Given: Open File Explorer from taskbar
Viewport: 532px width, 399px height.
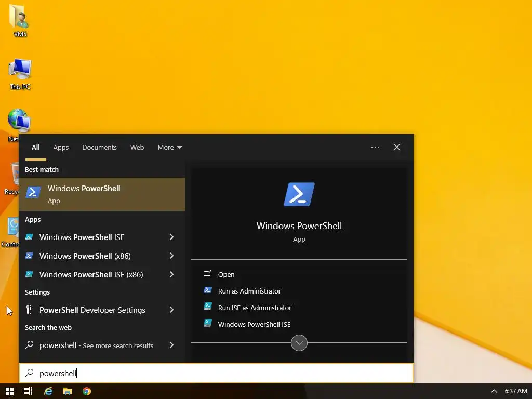Looking at the screenshot, I should coord(68,391).
